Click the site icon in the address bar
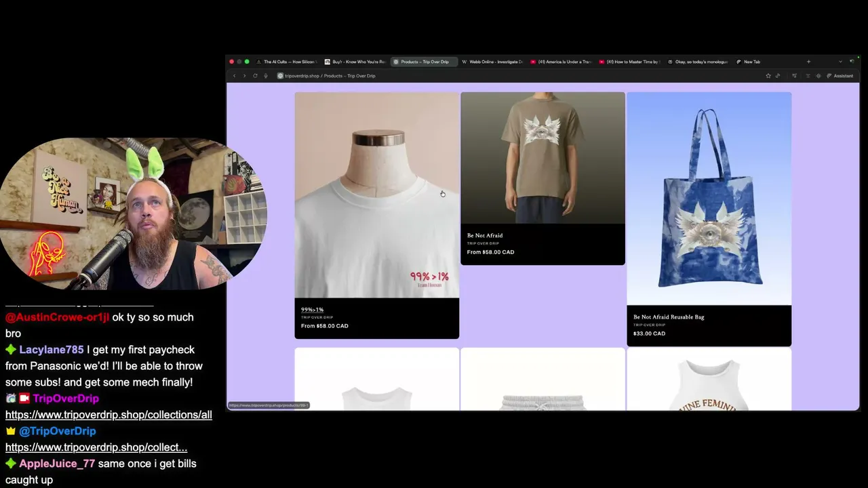868x488 pixels. 280,76
